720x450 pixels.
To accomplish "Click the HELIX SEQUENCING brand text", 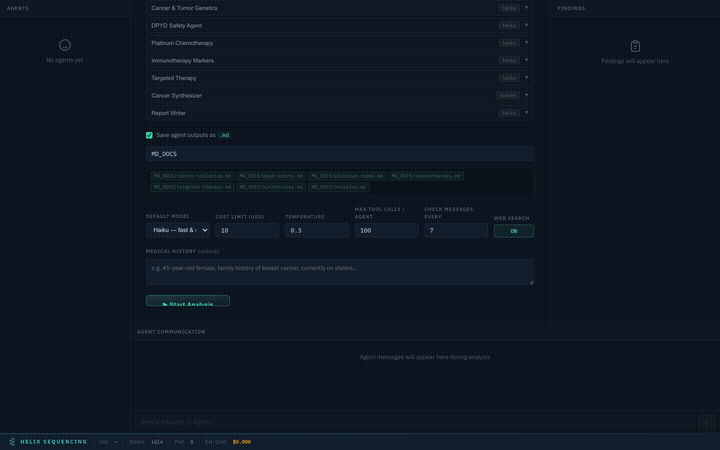I will tap(53, 442).
